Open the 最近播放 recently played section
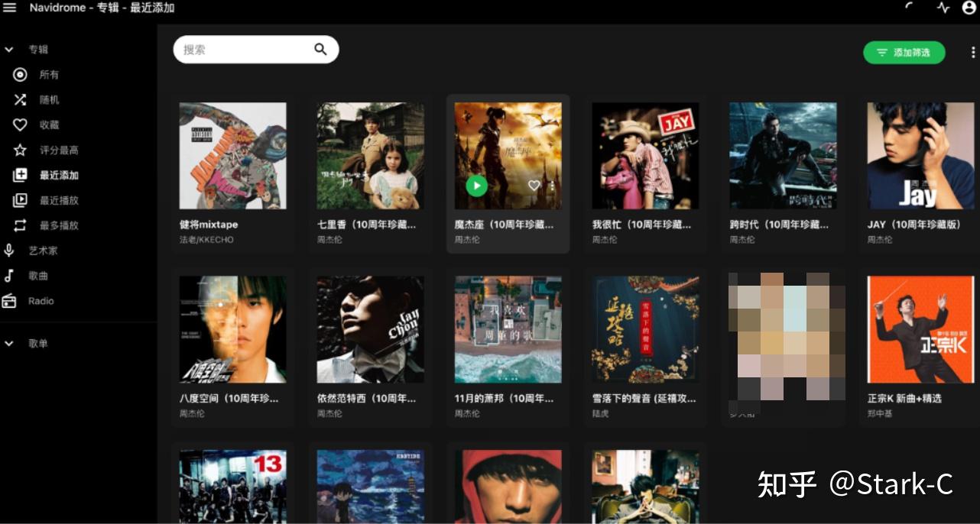This screenshot has height=524, width=980. 21,200
